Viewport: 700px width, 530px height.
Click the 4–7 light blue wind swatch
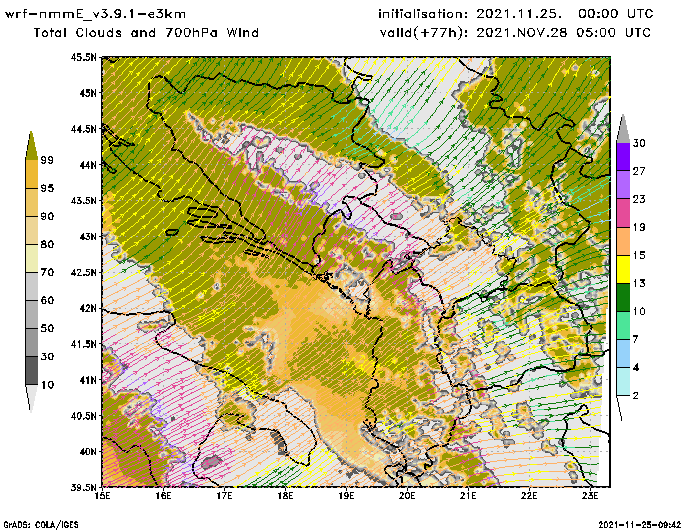tap(623, 354)
